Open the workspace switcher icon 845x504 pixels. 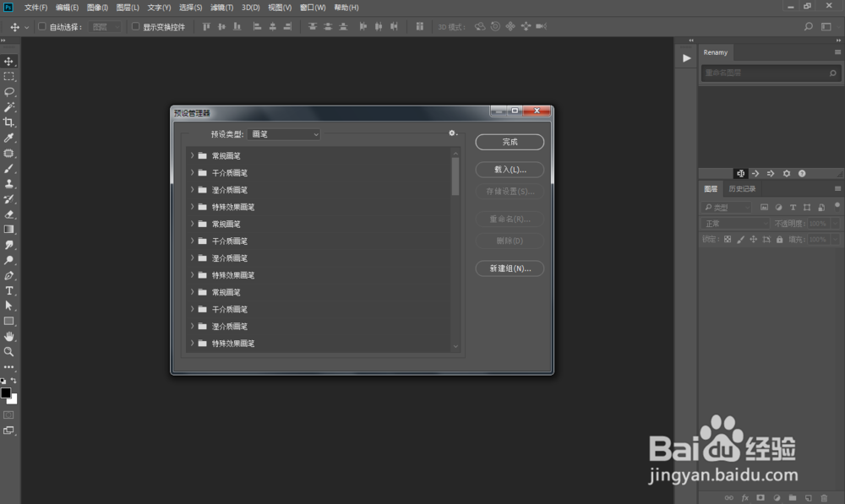[826, 26]
